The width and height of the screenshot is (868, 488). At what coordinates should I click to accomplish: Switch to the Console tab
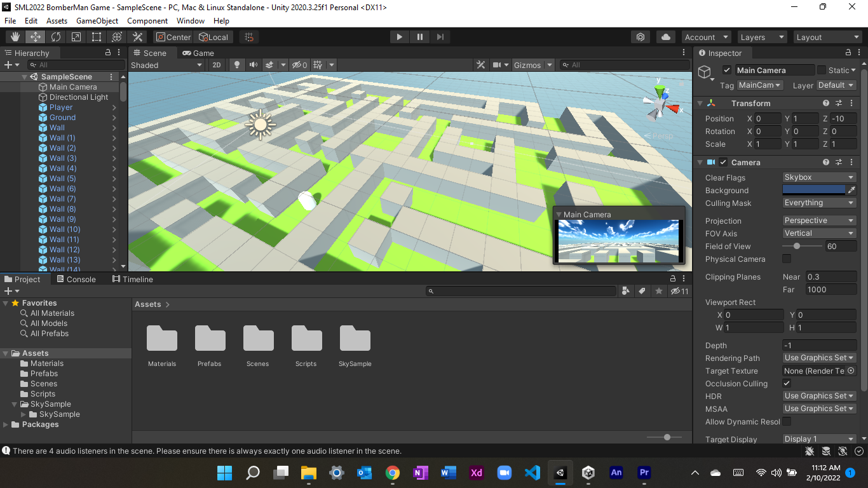point(76,279)
